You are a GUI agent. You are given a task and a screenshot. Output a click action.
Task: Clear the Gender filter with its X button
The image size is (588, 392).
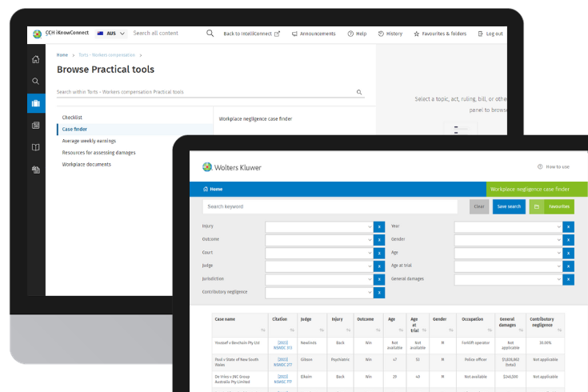tap(568, 240)
